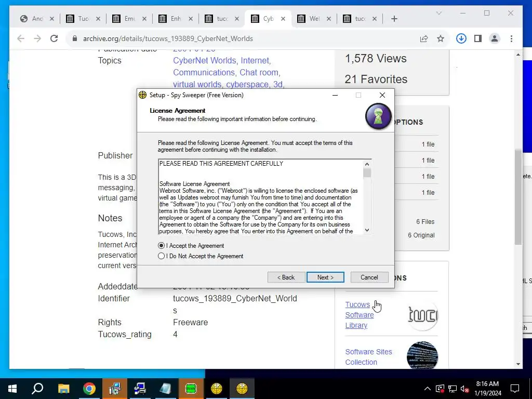Open File Explorer from taskbar

(63, 389)
